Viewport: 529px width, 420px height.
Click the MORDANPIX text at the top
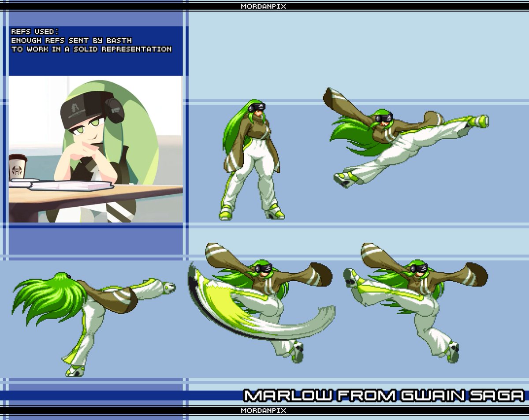click(263, 6)
